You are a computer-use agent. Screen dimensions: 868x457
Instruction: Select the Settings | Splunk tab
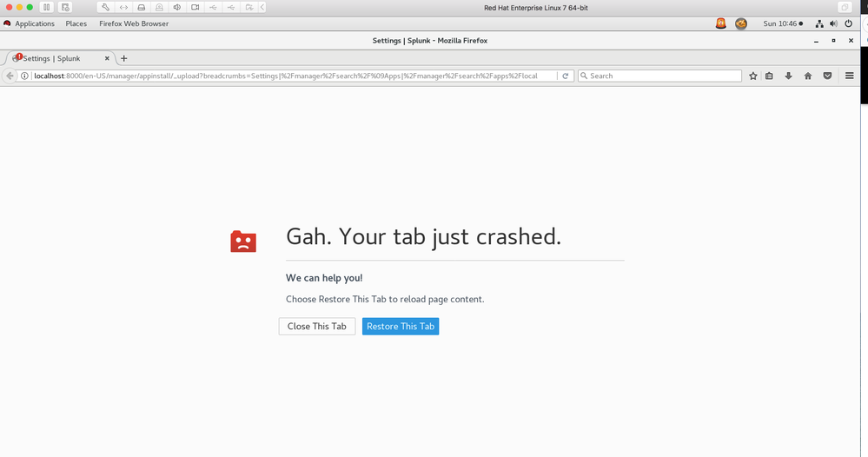(58, 58)
